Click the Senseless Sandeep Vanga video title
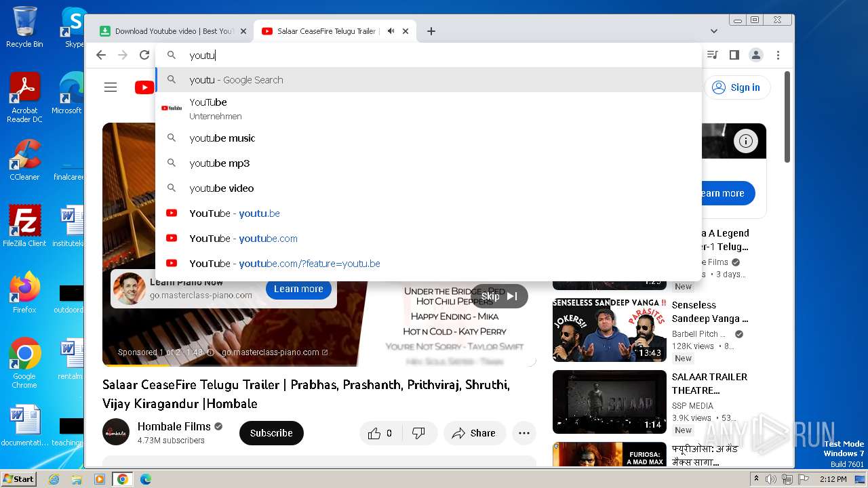This screenshot has width=868, height=488. point(710,312)
